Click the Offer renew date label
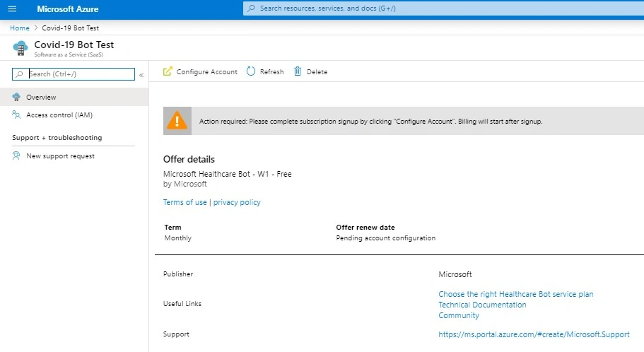Image resolution: width=644 pixels, height=352 pixels. coord(365,227)
